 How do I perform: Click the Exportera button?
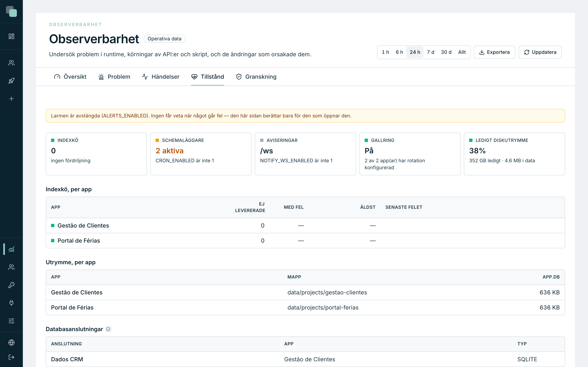494,52
